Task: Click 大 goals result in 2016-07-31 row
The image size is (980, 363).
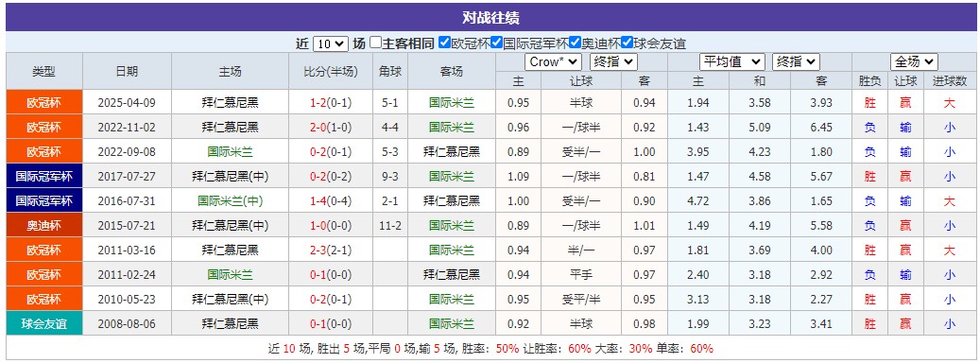Action: (x=950, y=201)
